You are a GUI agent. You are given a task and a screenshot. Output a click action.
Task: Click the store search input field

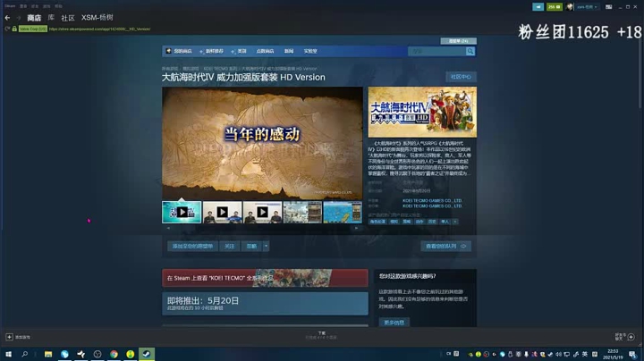(436, 51)
